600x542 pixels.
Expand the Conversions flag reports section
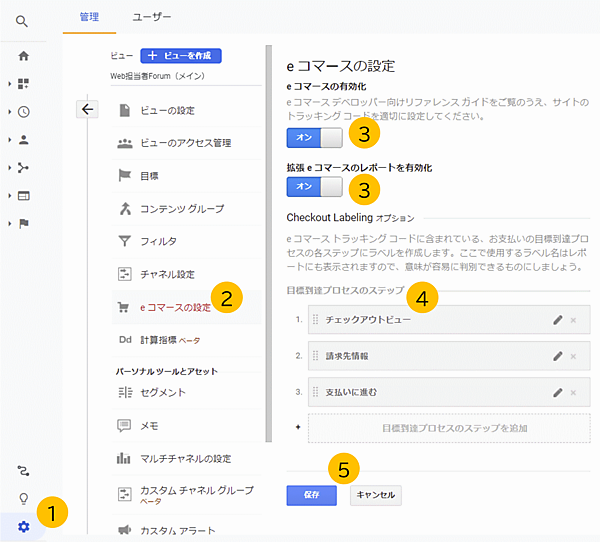23,224
